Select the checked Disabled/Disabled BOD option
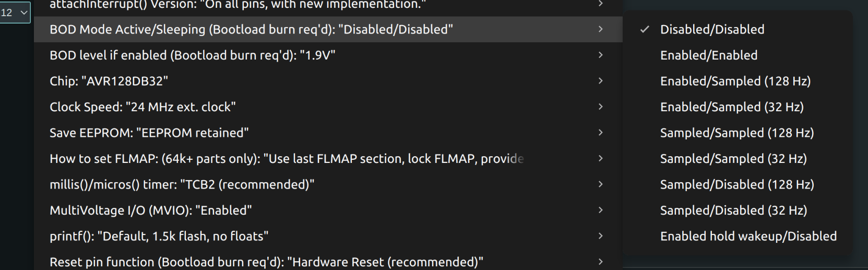This screenshot has height=270, width=868. click(712, 30)
